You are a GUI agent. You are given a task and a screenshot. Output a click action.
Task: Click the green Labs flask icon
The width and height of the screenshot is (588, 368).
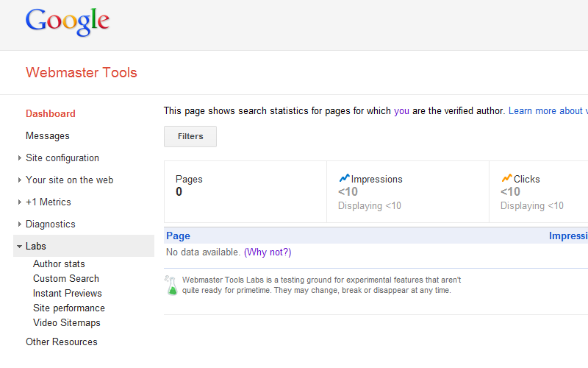(x=172, y=285)
